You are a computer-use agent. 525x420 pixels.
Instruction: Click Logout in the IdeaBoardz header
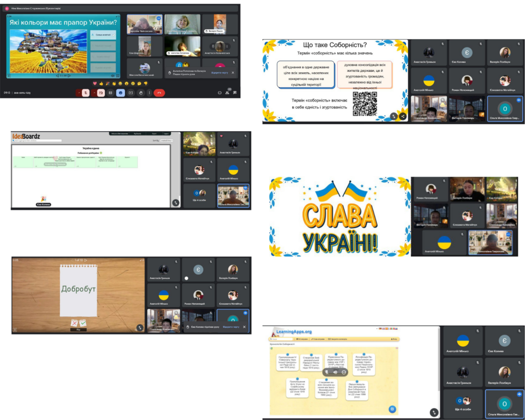click(166, 134)
